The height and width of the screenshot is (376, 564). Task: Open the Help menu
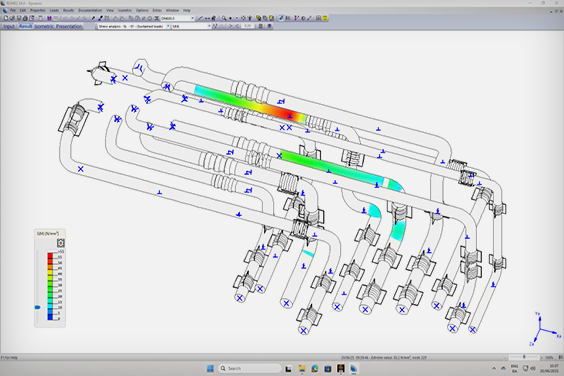187,10
